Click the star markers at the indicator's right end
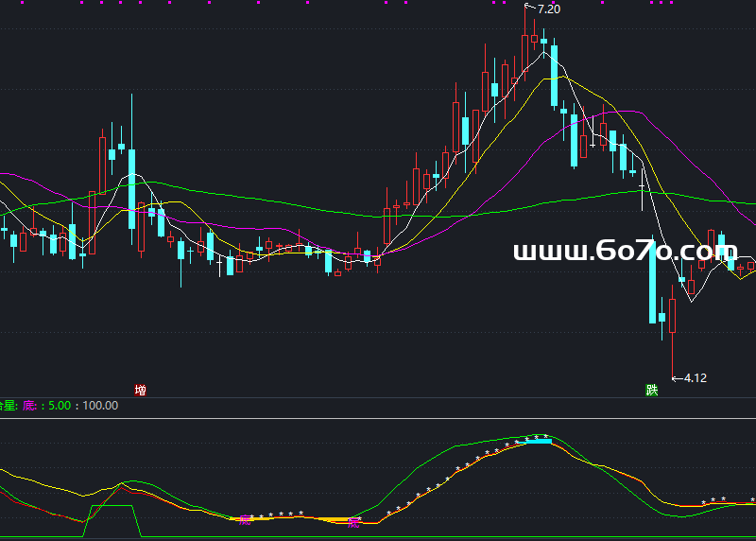The height and width of the screenshot is (541, 756). coord(713,500)
